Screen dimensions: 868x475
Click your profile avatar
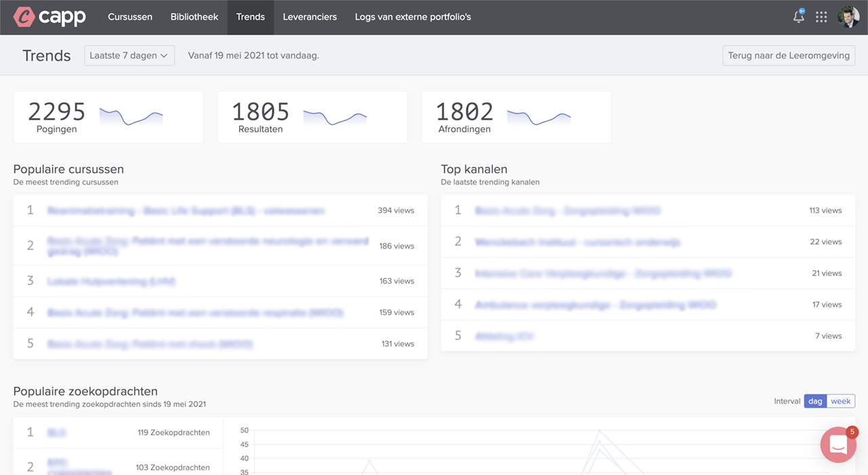848,17
